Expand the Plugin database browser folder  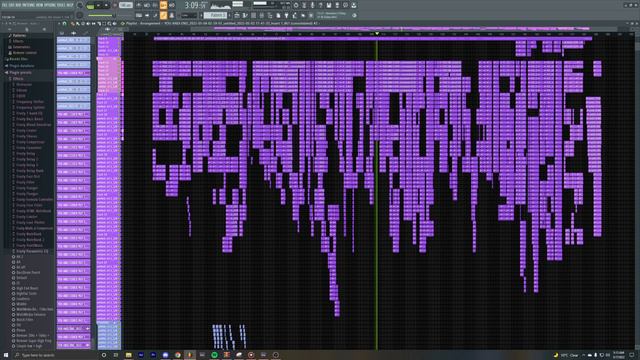pyautogui.click(x=21, y=65)
